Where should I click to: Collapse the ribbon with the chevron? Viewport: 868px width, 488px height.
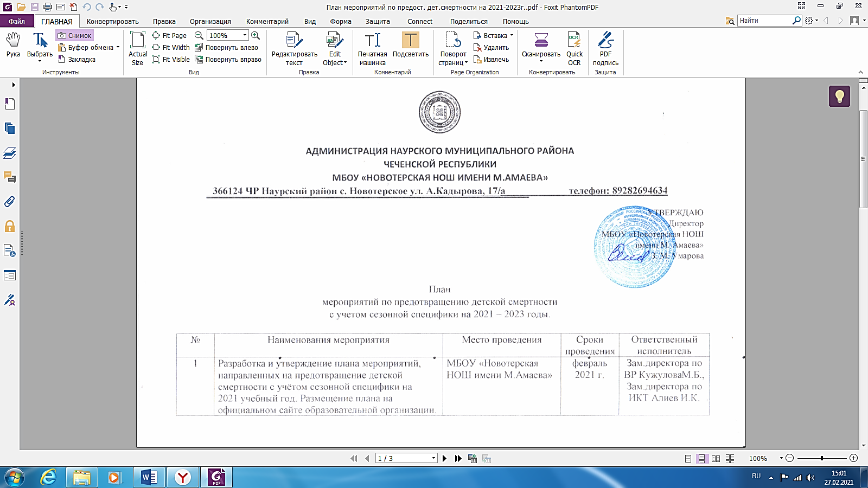pos(860,72)
